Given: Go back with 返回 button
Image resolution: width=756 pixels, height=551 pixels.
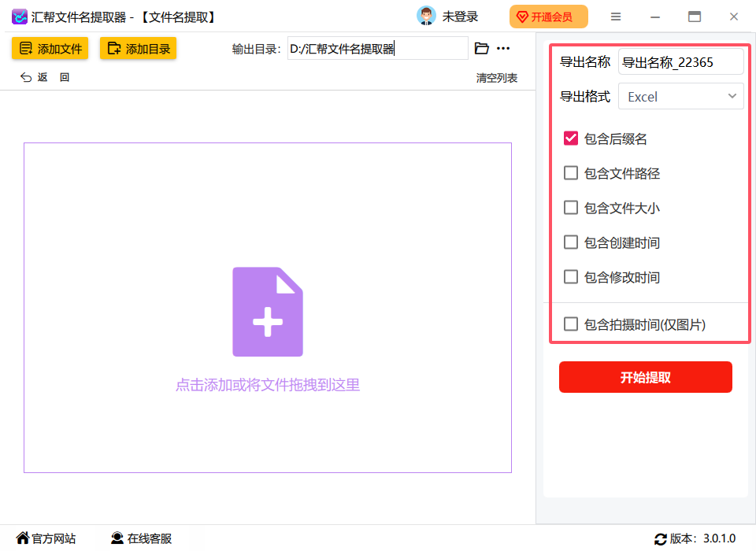Looking at the screenshot, I should click(x=45, y=77).
